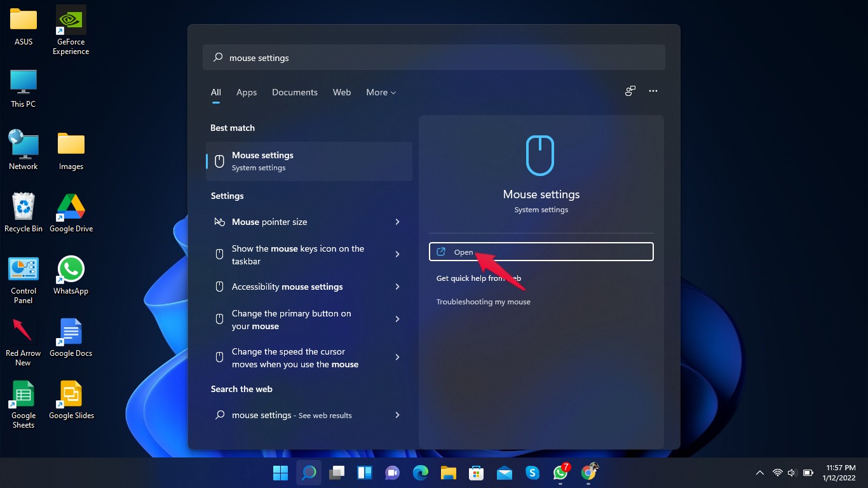Click the taskbar Search magnifier icon

tap(309, 473)
